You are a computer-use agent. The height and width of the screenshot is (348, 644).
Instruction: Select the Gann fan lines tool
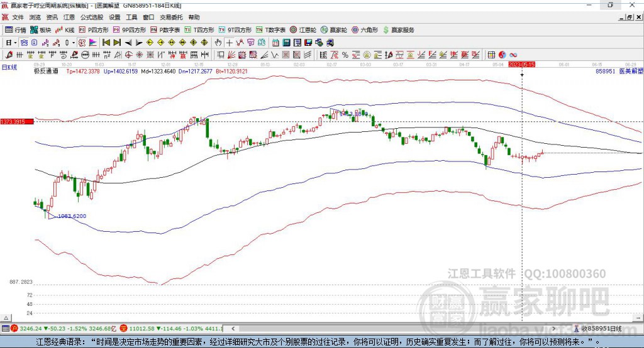[231, 55]
